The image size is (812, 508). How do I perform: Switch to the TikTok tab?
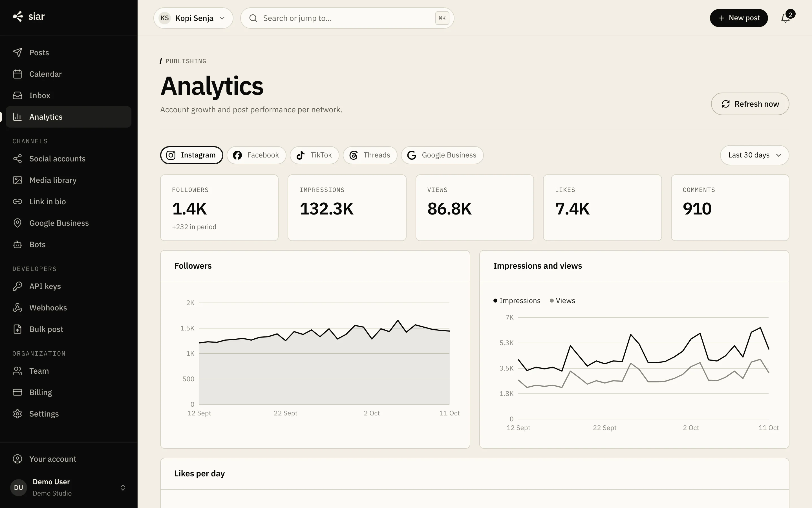[314, 155]
